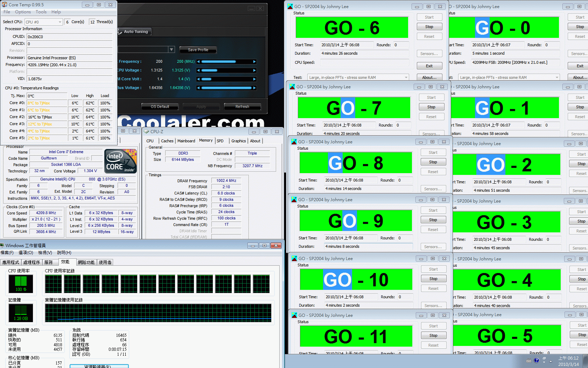Click the language bar restore icon

[x=544, y=359]
